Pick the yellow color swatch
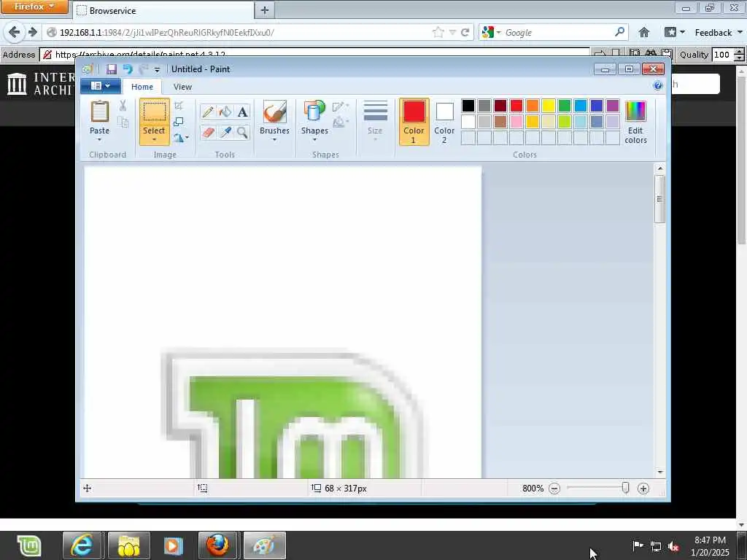Screen dimensions: 747x560 point(549,106)
